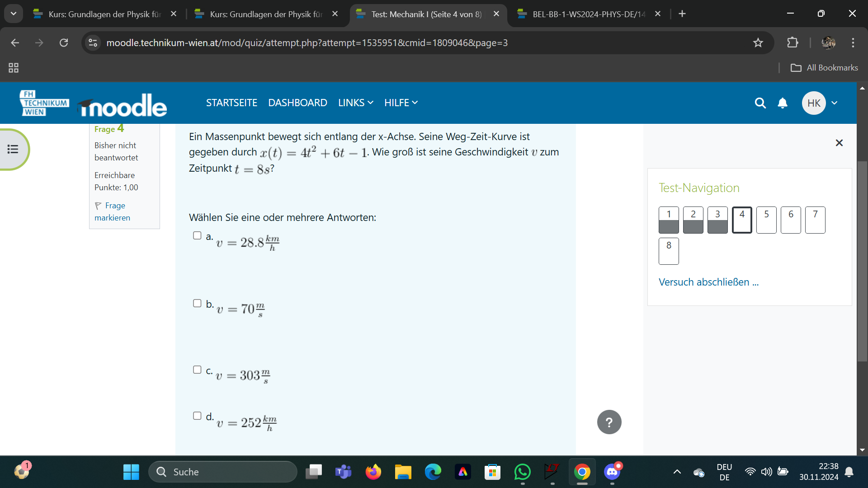Open the Windows Start button
This screenshot has height=488, width=868.
click(131, 472)
